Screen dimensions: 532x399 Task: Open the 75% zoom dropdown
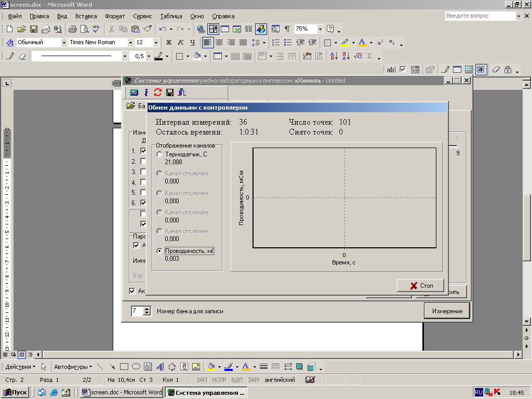[x=320, y=29]
